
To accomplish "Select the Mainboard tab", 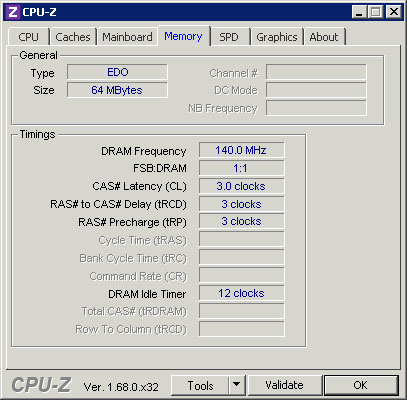I will (127, 37).
